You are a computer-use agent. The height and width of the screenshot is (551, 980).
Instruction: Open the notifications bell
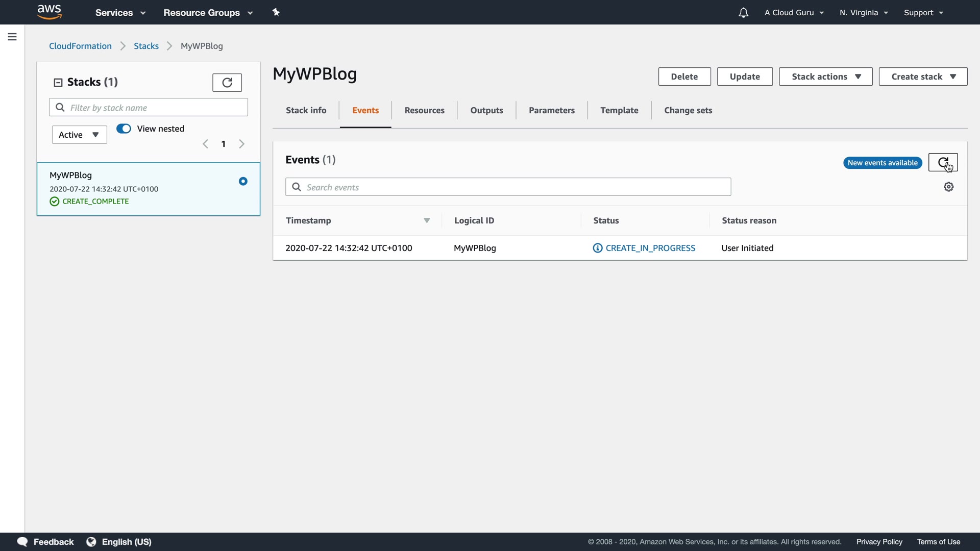click(743, 13)
